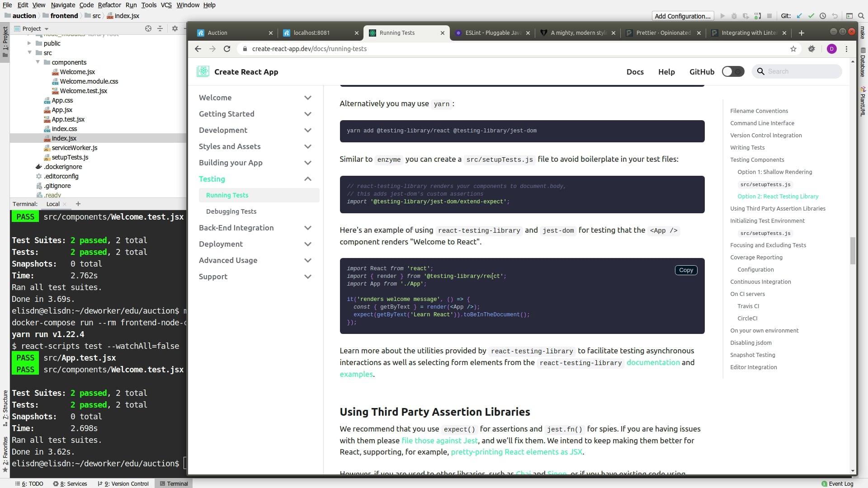Open the Event Log in status bar
868x488 pixels.
[x=838, y=483]
